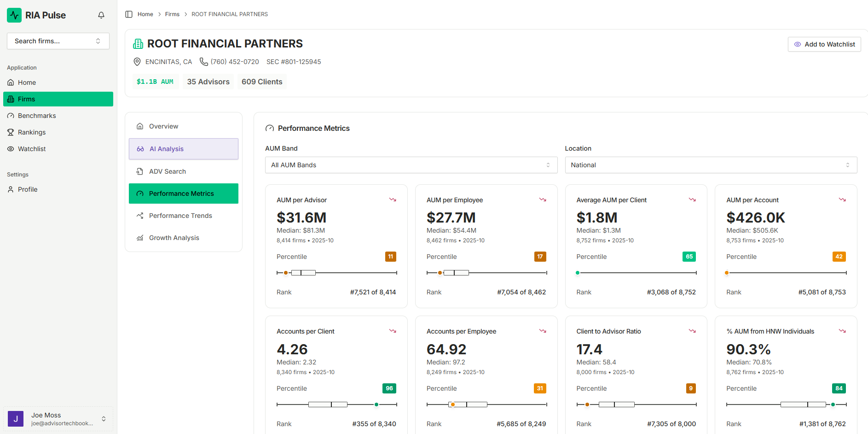Click trend-down icon on AUM per Advisor
This screenshot has width=868, height=434.
(393, 199)
